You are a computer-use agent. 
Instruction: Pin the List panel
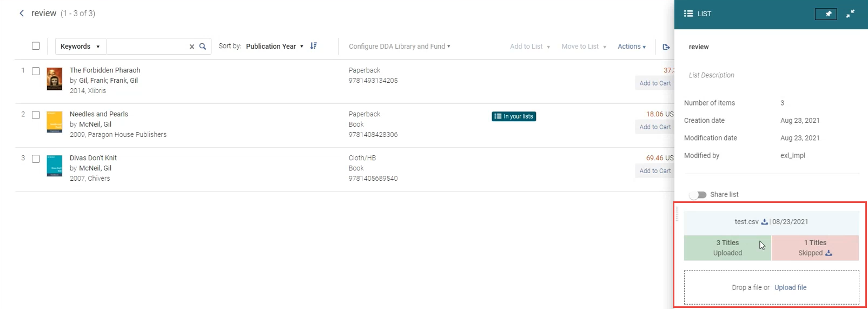825,14
